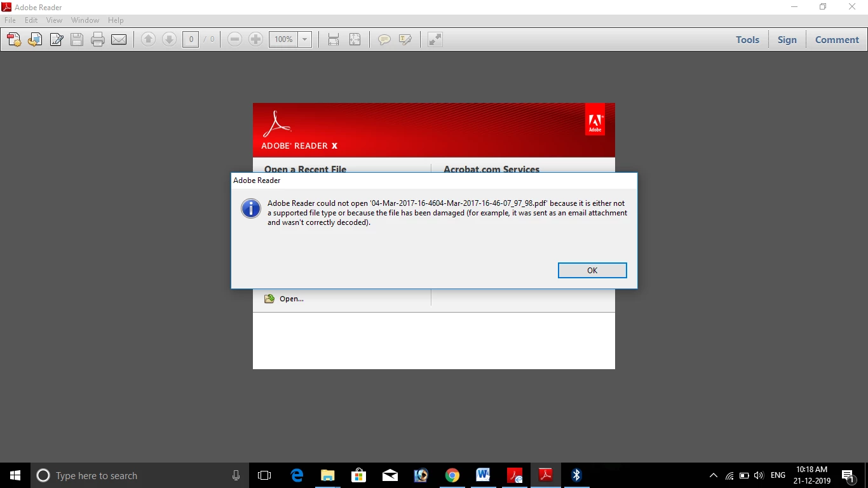Viewport: 868px width, 488px height.
Task: Open the View menu
Action: [54, 20]
